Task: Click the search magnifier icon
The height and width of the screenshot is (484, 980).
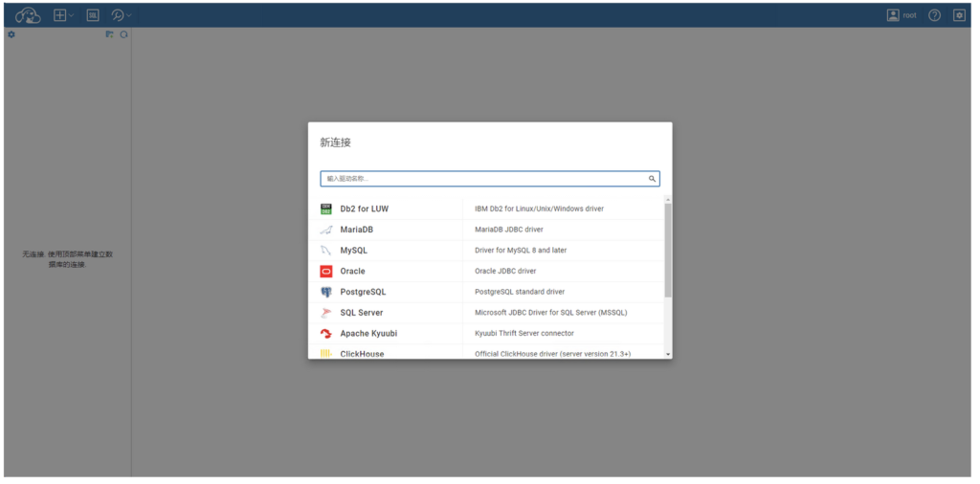Action: coord(652,179)
